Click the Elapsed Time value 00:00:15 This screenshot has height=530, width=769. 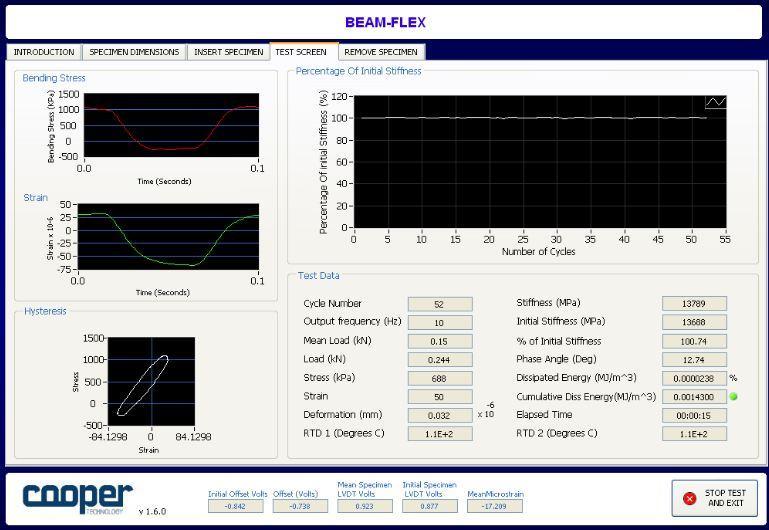tap(694, 415)
